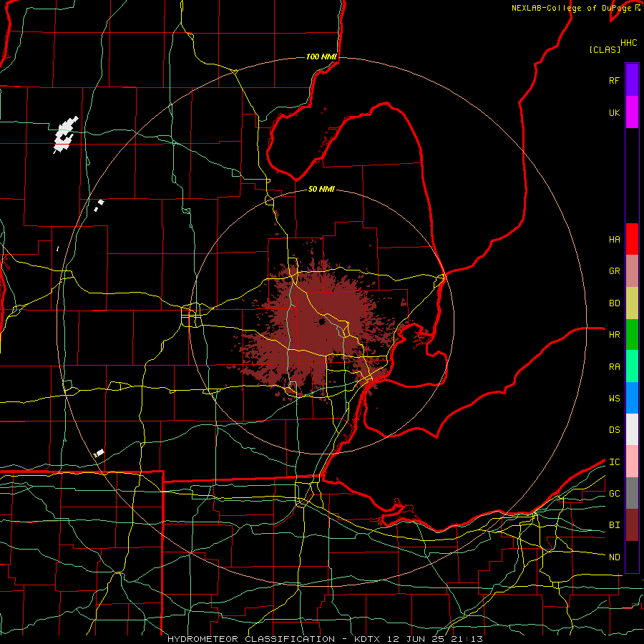Click the blue WS legend swatch
Screen dimensions: 644x644
click(x=632, y=398)
